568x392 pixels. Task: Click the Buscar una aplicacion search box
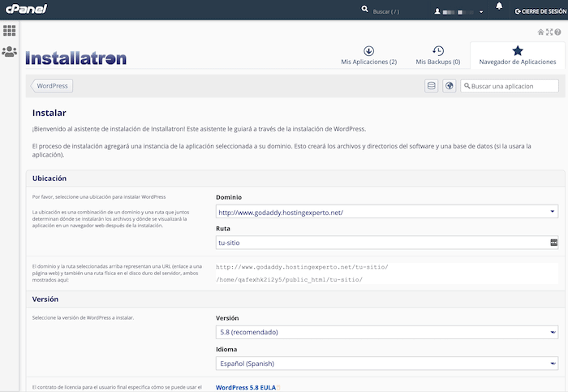[510, 86]
